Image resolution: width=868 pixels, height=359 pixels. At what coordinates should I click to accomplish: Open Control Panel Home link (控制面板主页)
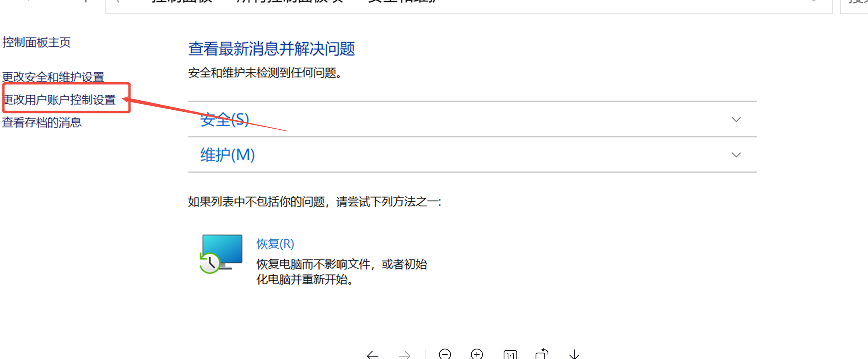tap(36, 42)
